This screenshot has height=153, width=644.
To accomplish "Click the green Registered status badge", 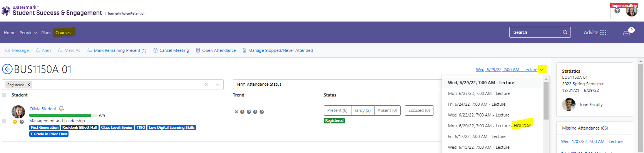I will (x=334, y=121).
